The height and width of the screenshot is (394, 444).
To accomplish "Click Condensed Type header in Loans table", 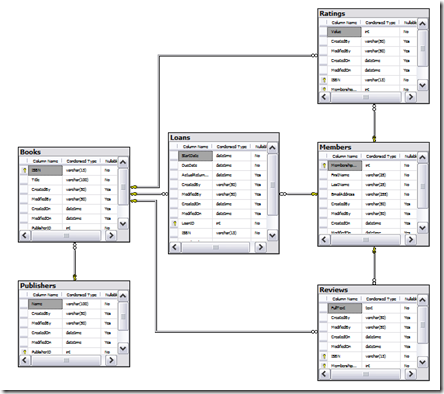I will coord(231,147).
